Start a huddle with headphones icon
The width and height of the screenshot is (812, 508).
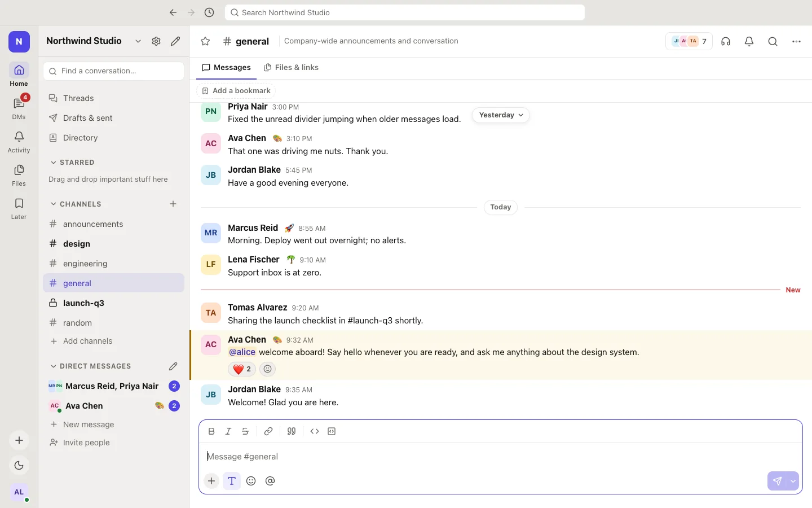(x=726, y=41)
